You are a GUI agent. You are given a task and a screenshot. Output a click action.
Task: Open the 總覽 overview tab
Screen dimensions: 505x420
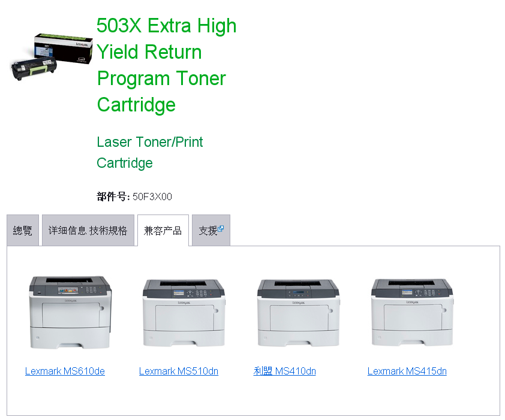23,231
